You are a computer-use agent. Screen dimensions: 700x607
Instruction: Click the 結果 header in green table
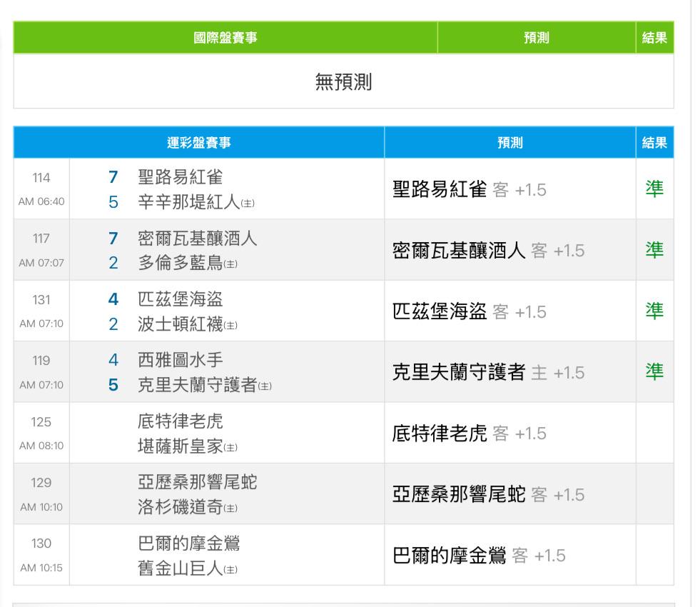pos(654,38)
